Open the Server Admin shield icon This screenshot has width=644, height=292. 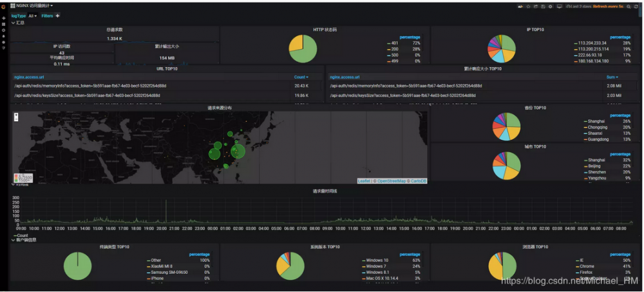[x=4, y=48]
